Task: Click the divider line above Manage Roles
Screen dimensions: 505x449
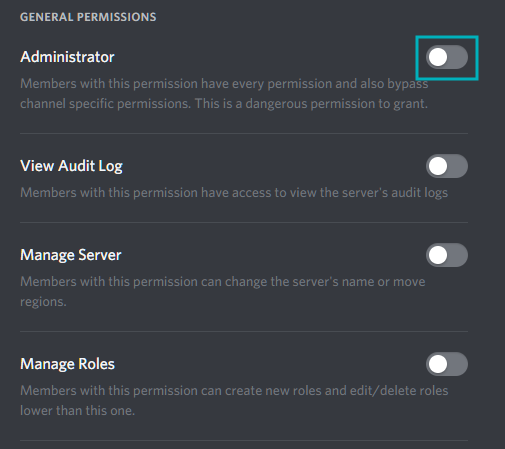Action: [x=244, y=331]
